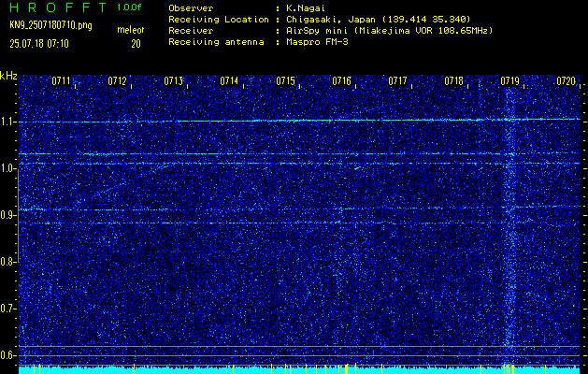Viewport: 588px width, 374px height.
Task: Click the 0.7 frequency axis label
Action: tap(7, 309)
